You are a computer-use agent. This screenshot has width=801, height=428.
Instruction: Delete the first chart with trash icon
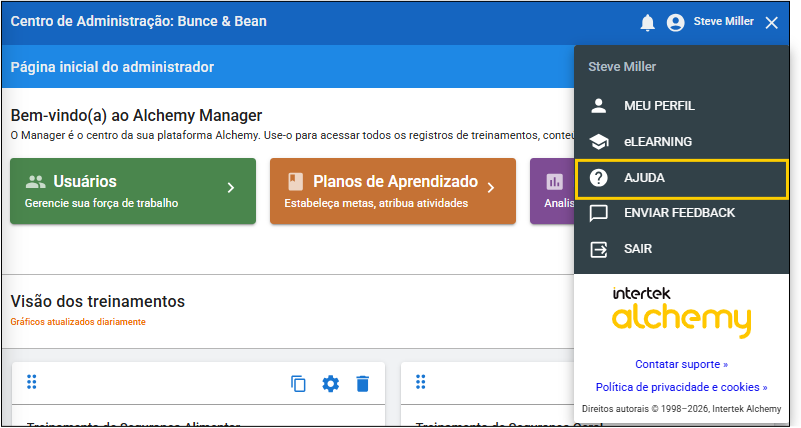362,384
